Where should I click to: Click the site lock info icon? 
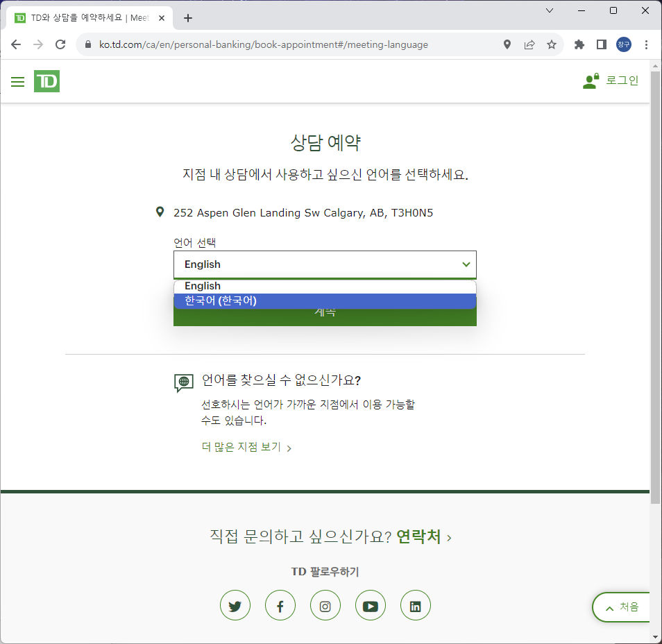[88, 44]
